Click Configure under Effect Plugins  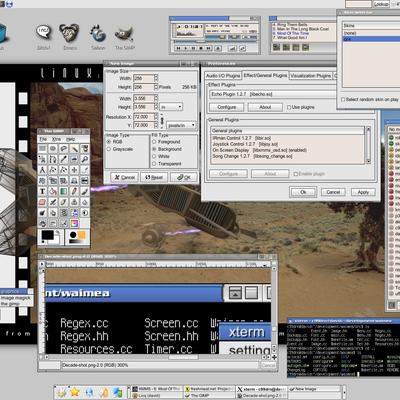pyautogui.click(x=227, y=107)
